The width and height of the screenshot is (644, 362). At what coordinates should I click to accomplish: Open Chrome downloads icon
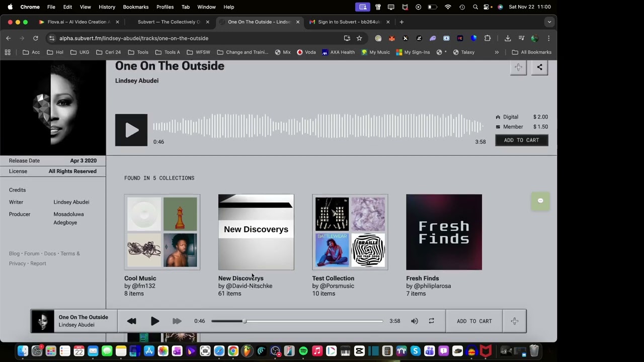point(508,38)
